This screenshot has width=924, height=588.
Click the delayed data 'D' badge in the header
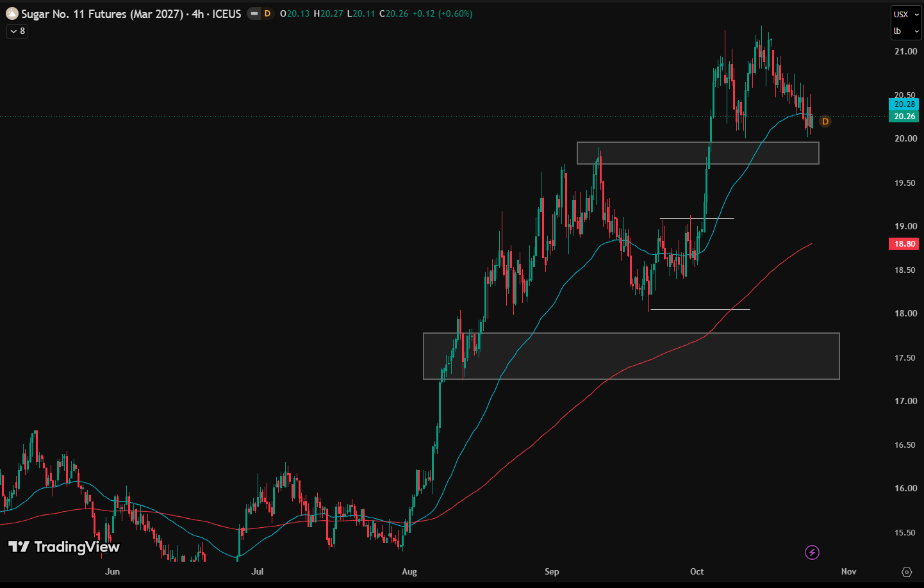point(267,13)
